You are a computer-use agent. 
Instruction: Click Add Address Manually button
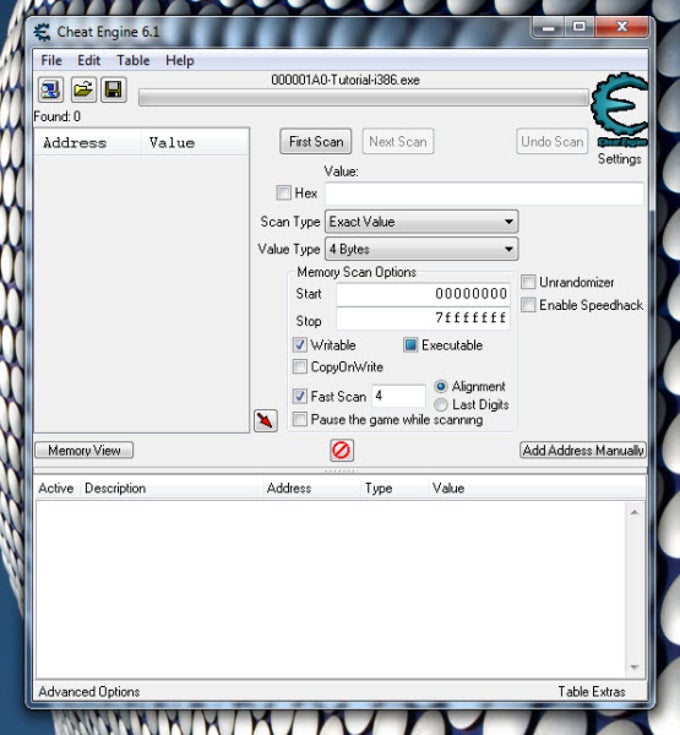tap(583, 450)
